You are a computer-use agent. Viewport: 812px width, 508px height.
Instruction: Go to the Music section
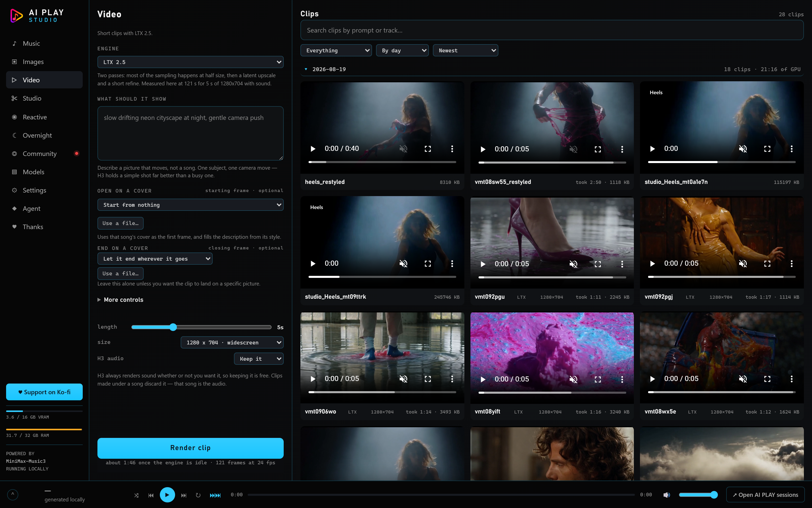pyautogui.click(x=44, y=43)
